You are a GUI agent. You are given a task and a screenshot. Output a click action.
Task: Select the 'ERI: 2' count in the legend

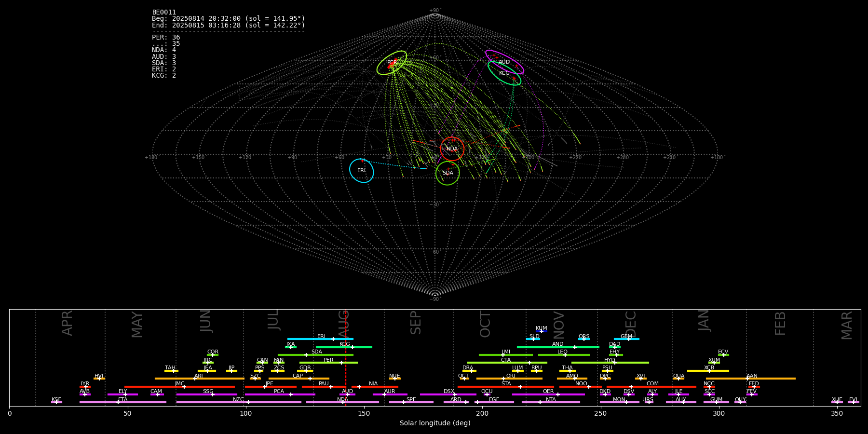pos(164,69)
